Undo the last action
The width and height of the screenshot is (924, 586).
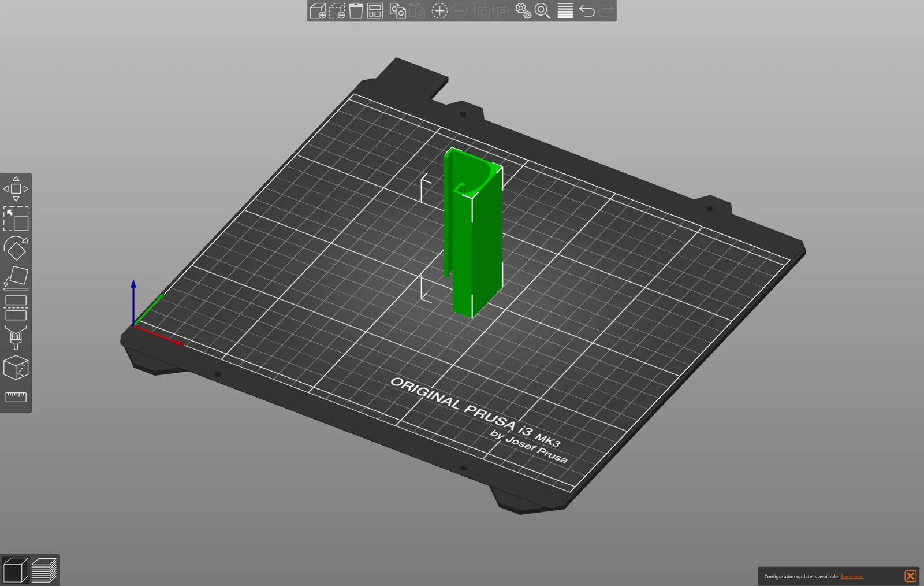click(x=587, y=11)
